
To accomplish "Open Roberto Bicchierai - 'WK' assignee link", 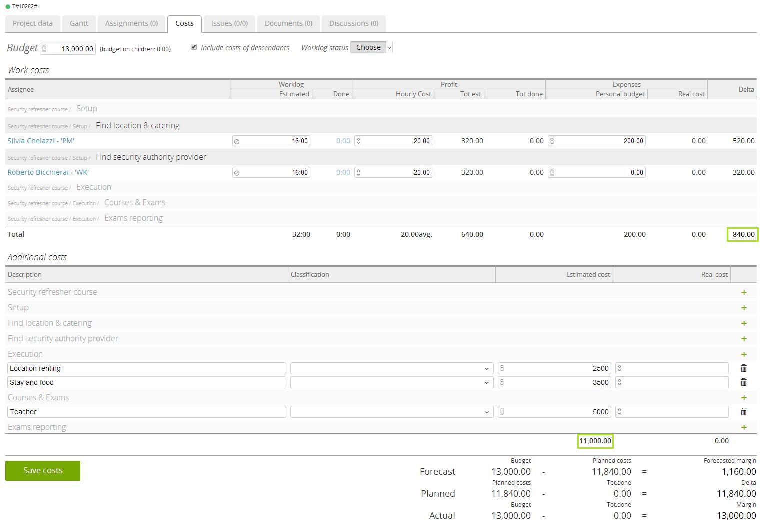I will click(48, 172).
